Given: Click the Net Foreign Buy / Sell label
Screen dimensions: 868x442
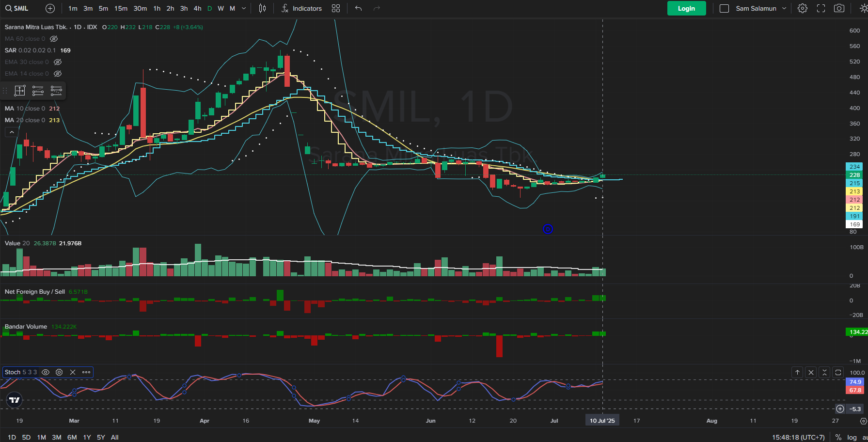Looking at the screenshot, I should 34,292.
